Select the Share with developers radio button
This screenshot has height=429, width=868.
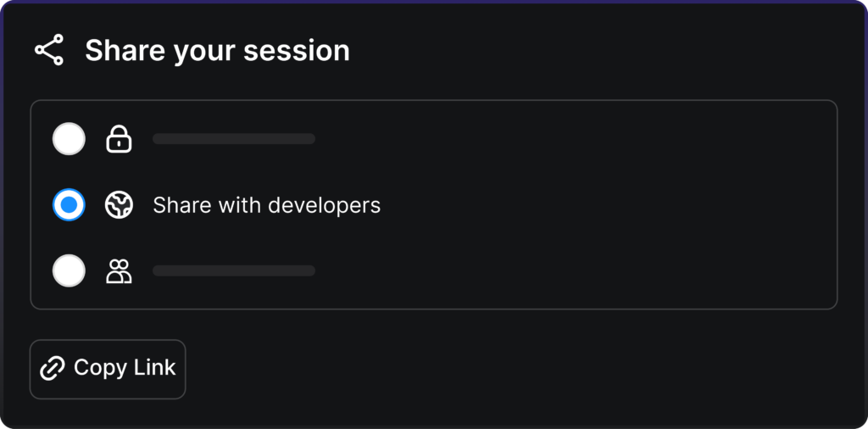pyautogui.click(x=69, y=205)
